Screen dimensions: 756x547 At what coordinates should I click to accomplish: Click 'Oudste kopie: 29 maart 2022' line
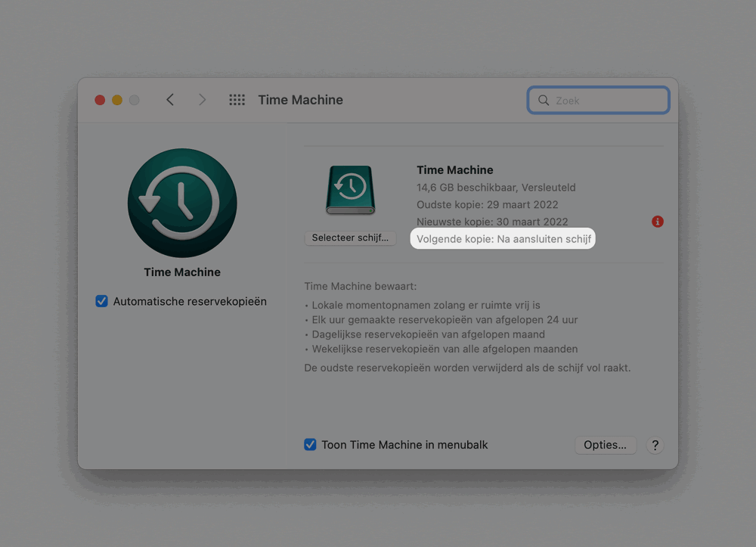click(488, 204)
